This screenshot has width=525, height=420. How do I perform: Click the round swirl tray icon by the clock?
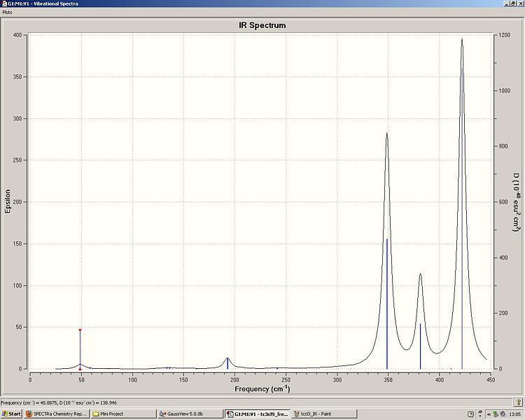[503, 414]
